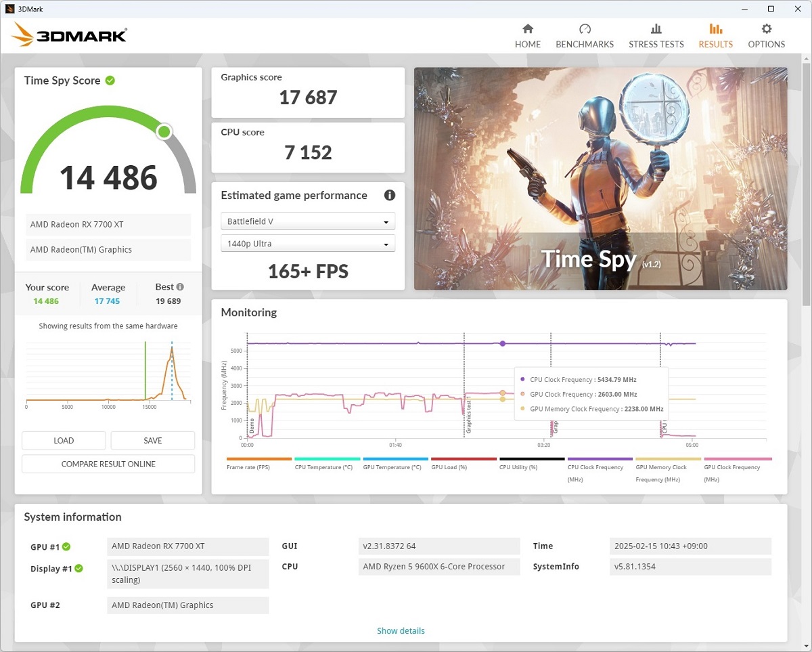This screenshot has width=812, height=652.
Task: Click the Your score value 14 486
Action: [46, 301]
